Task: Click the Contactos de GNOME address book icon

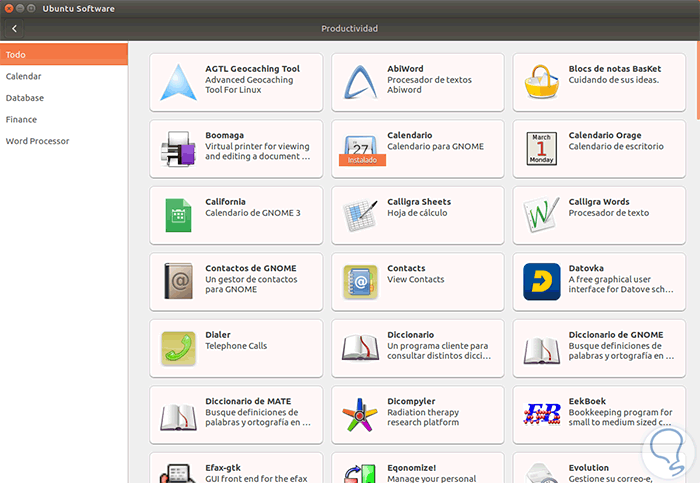Action: click(178, 281)
